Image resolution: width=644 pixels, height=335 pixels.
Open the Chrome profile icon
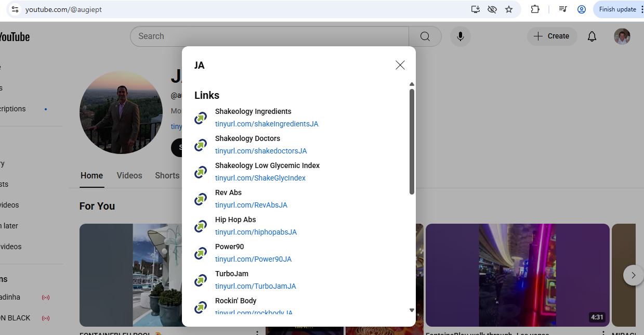tap(582, 9)
